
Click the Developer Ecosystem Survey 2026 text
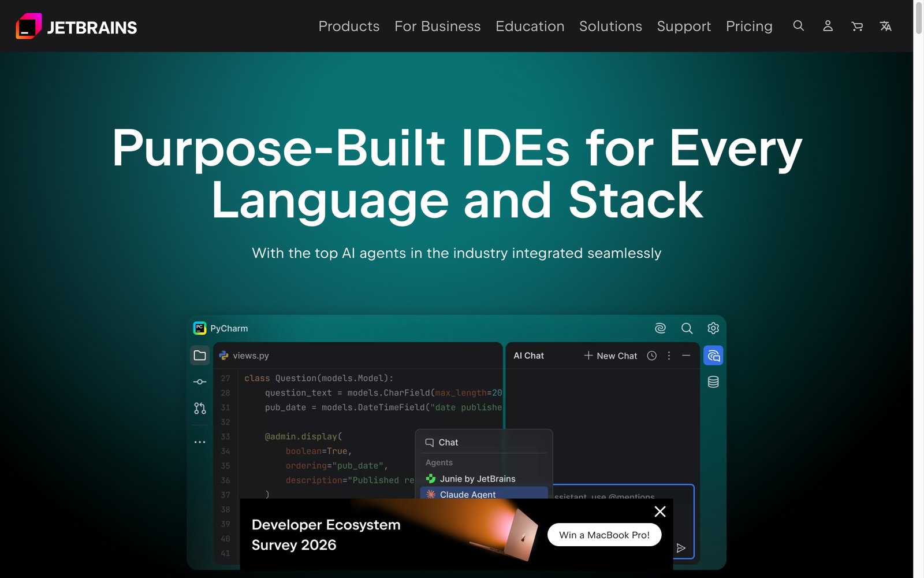click(326, 535)
